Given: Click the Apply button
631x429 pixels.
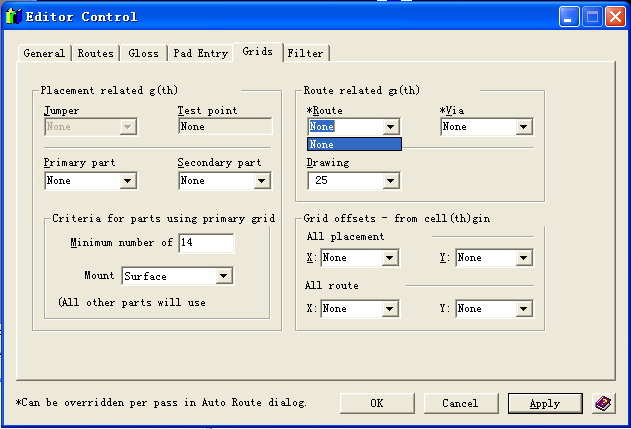Looking at the screenshot, I should click(x=545, y=403).
